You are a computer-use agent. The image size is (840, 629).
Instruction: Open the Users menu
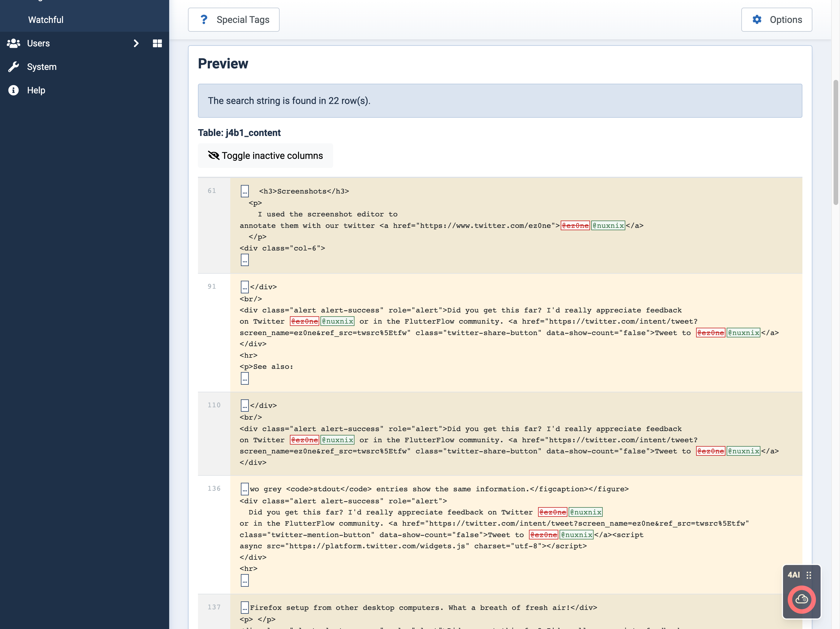(x=38, y=43)
